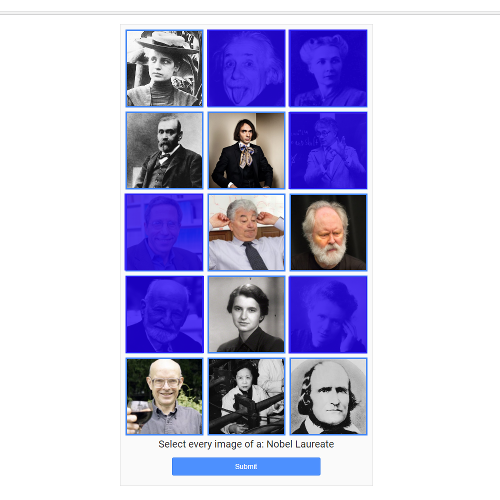Select the black-and-white woman with short dark hair
This screenshot has width=500, height=500.
pyautogui.click(x=246, y=314)
